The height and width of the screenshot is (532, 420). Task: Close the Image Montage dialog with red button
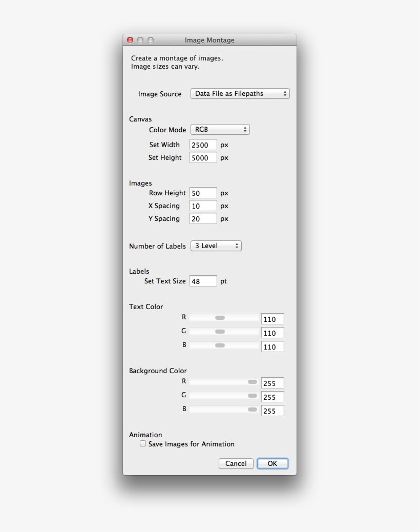130,40
